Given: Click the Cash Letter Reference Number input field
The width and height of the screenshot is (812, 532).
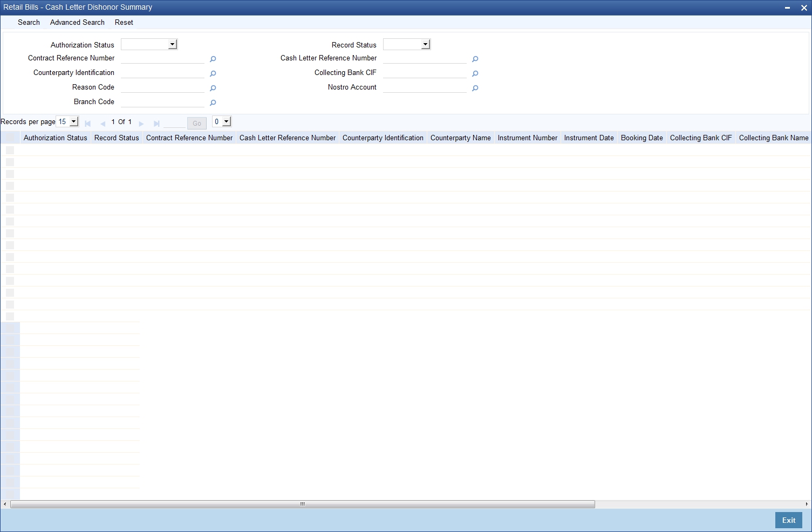Looking at the screenshot, I should (425, 58).
